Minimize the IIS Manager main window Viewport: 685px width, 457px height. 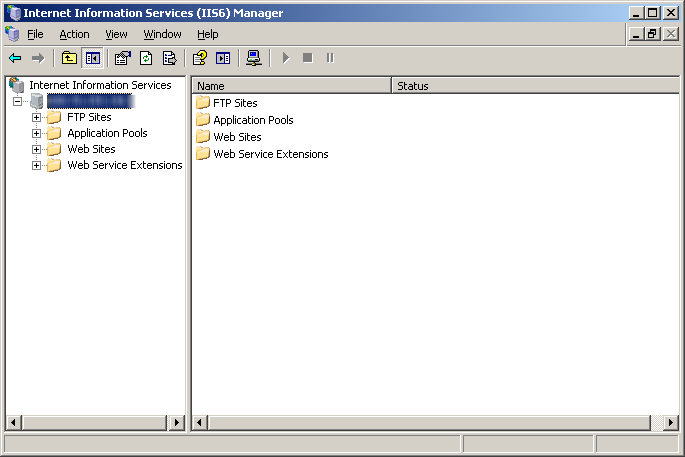(x=637, y=13)
